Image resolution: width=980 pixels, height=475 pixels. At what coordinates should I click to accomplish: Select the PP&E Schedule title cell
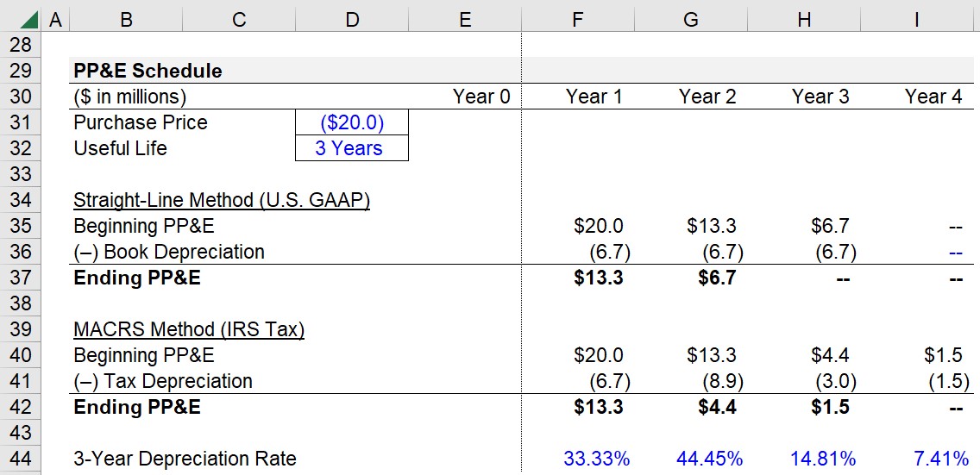(x=148, y=71)
